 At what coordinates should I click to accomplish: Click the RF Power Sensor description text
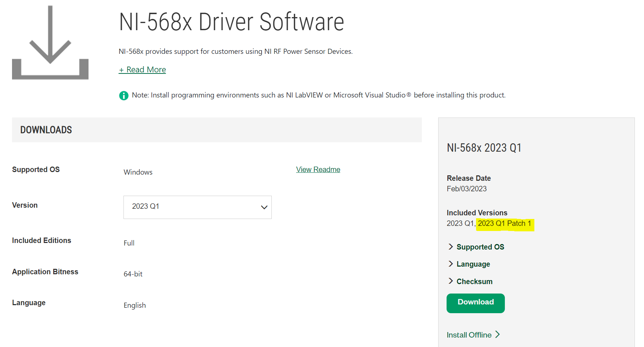(x=236, y=51)
